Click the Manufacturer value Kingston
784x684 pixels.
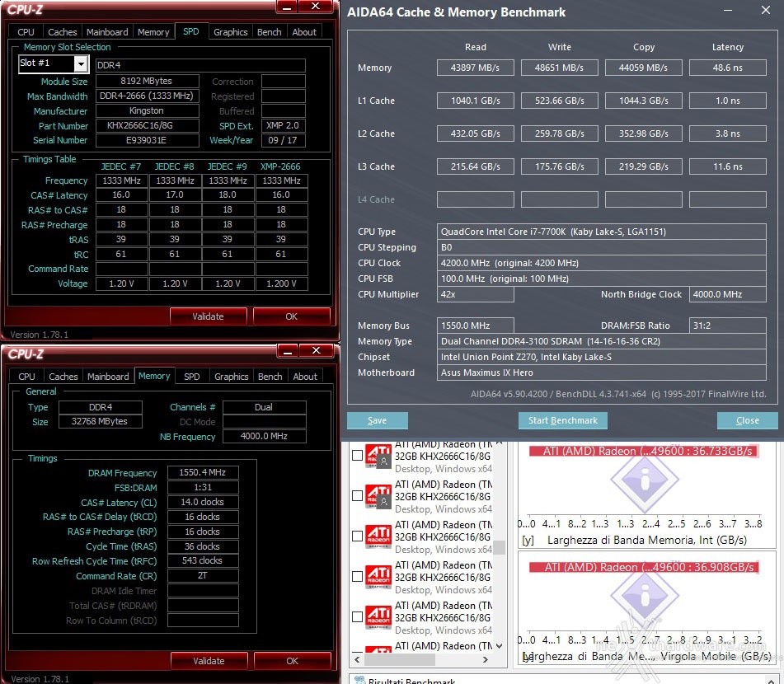click(x=147, y=110)
